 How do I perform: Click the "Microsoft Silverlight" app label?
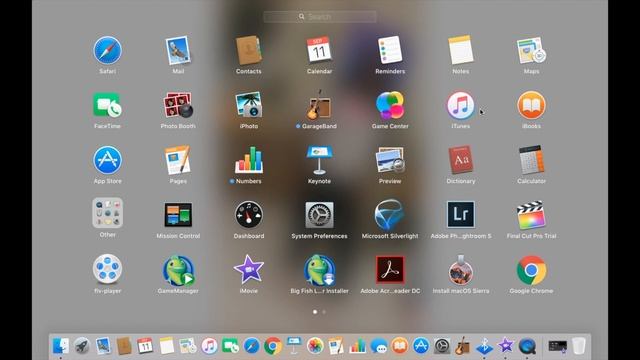point(390,236)
